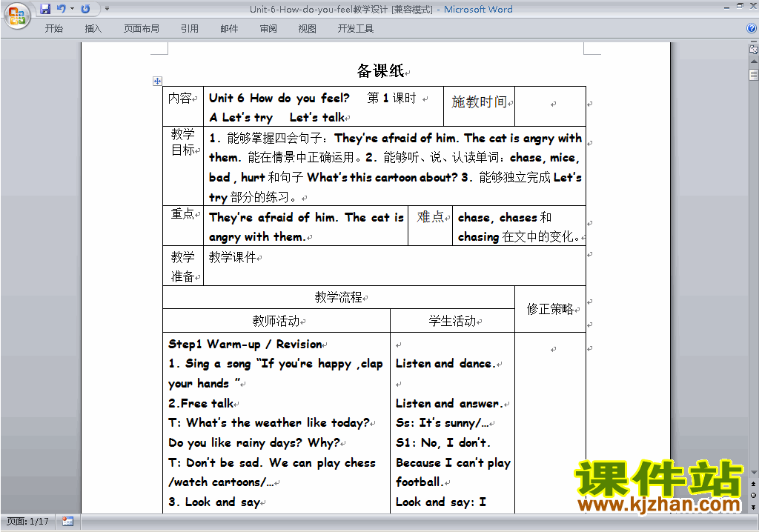Viewport: 759px width, 532px height.
Task: Switch to the 页面布局 tab
Action: [x=142, y=29]
